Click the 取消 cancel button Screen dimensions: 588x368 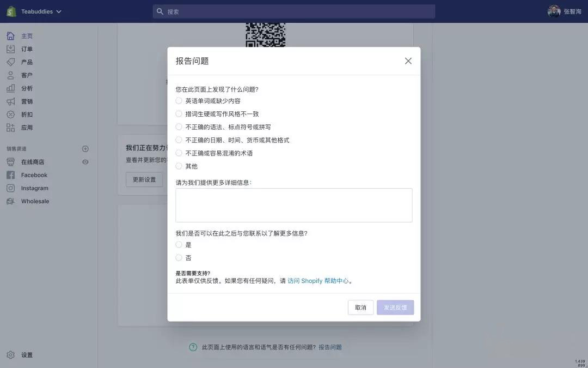click(360, 307)
